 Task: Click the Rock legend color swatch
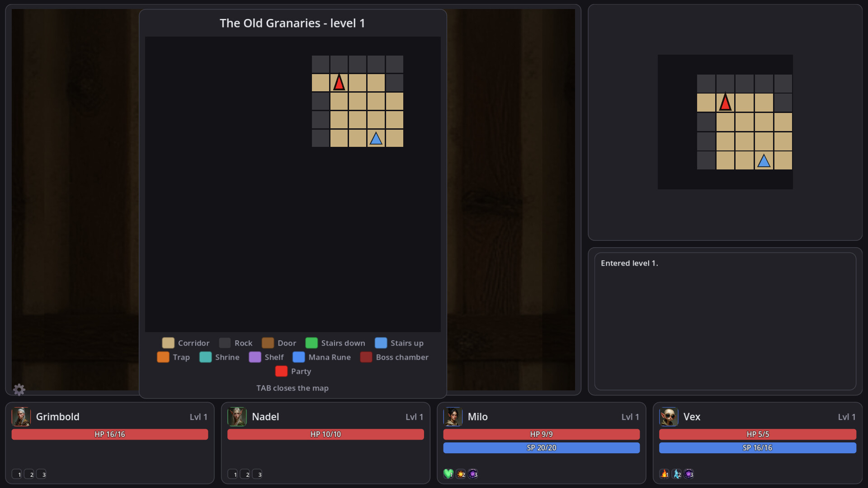[225, 343]
